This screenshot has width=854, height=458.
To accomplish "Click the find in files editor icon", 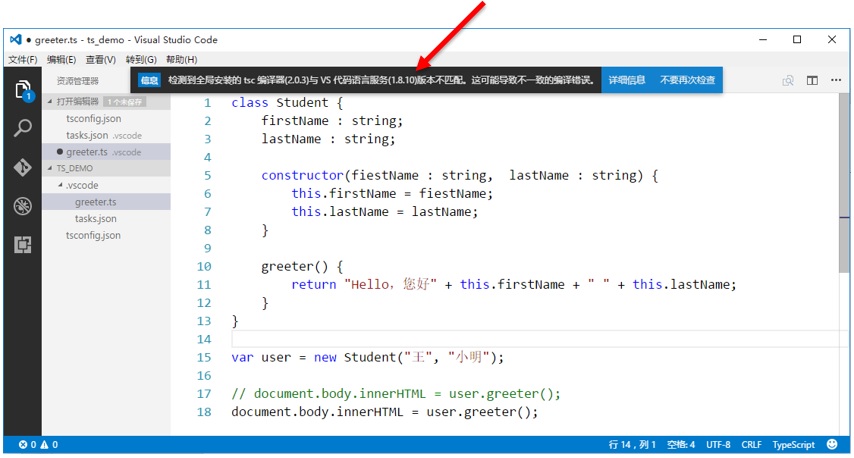I will click(788, 81).
